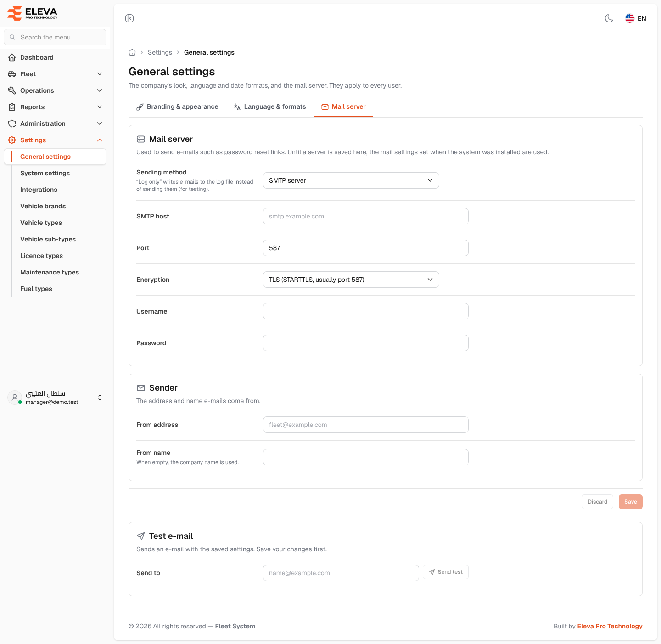The width and height of the screenshot is (661, 644).
Task: Open the Sending method dropdown
Action: 351,180
